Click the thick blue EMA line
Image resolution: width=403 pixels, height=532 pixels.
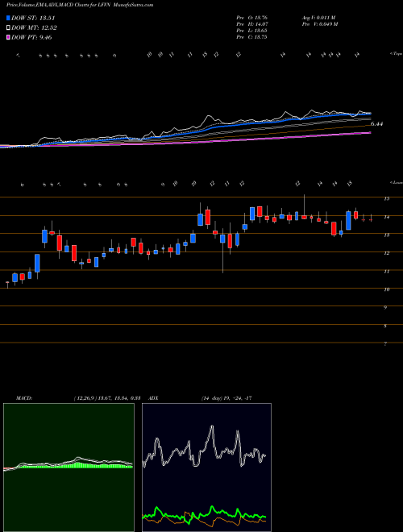point(210,127)
